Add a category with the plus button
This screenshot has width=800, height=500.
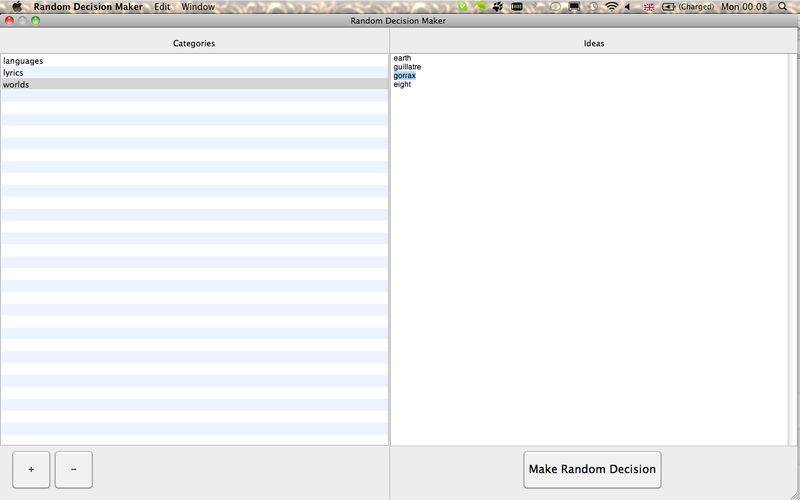(31, 469)
